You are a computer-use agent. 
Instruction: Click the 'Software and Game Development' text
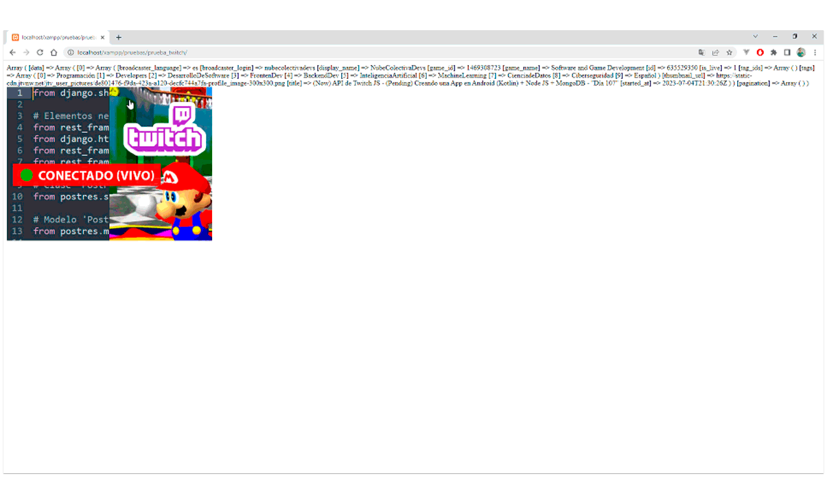tap(598, 68)
